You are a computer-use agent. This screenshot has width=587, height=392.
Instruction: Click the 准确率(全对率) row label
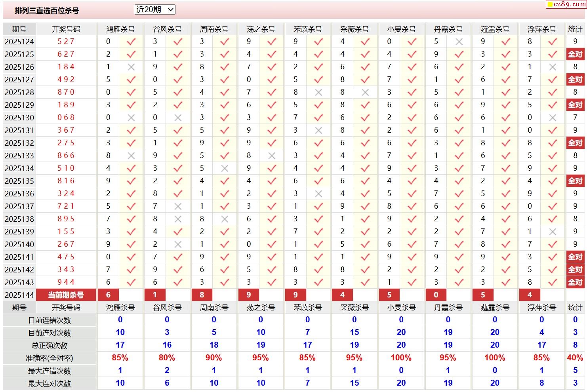[x=50, y=358]
